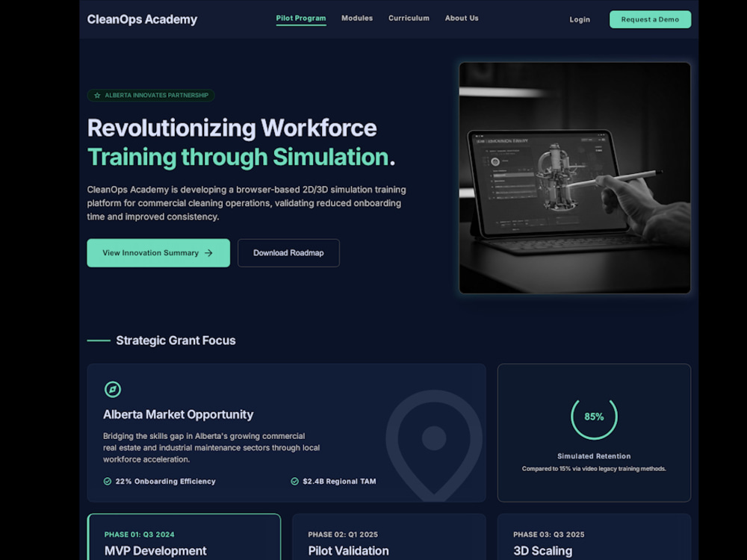Click the Training through Simulation headline
747x560 pixels.
pyautogui.click(x=241, y=157)
